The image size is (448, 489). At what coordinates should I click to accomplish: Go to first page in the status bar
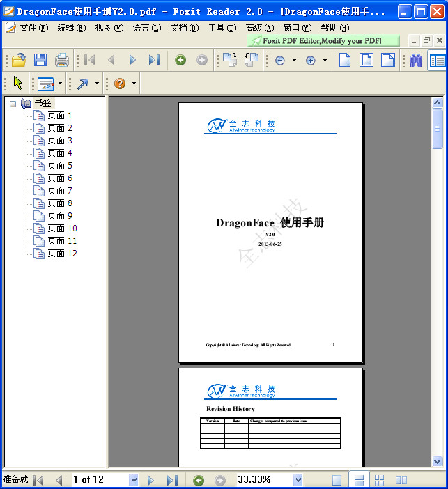38,480
